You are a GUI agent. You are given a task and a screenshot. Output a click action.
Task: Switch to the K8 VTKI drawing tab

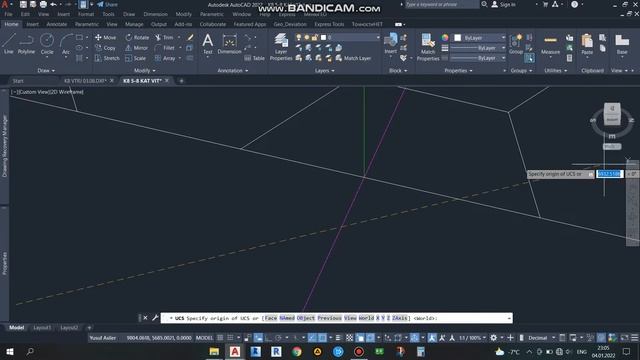(85, 81)
